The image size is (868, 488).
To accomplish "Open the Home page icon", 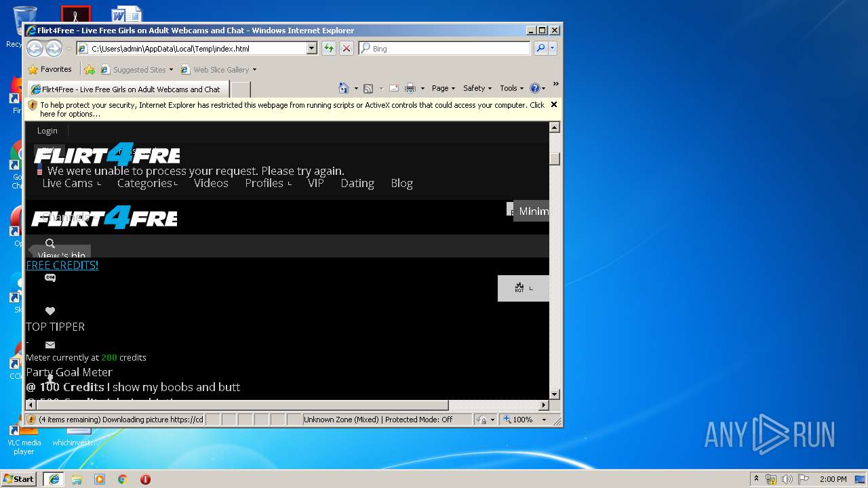I will [x=344, y=88].
